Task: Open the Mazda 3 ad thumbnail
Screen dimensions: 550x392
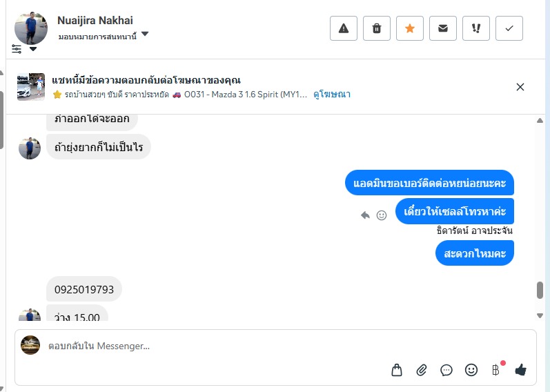Action: coord(31,87)
